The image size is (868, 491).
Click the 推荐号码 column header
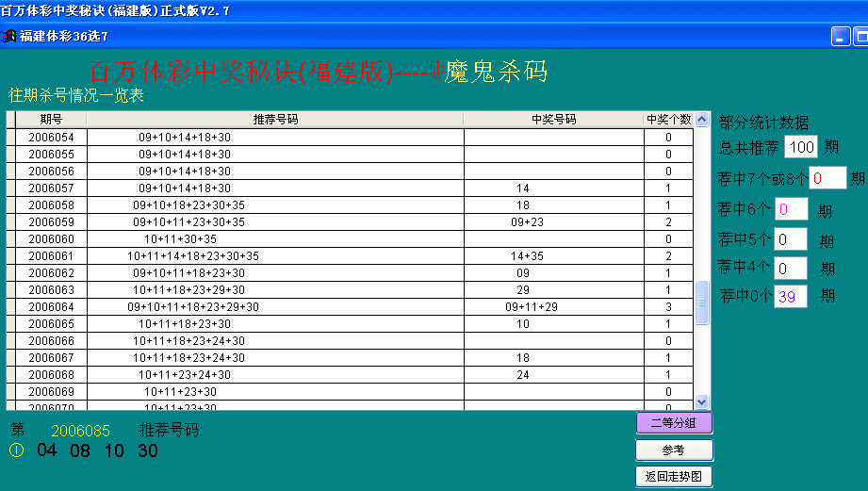[275, 120]
